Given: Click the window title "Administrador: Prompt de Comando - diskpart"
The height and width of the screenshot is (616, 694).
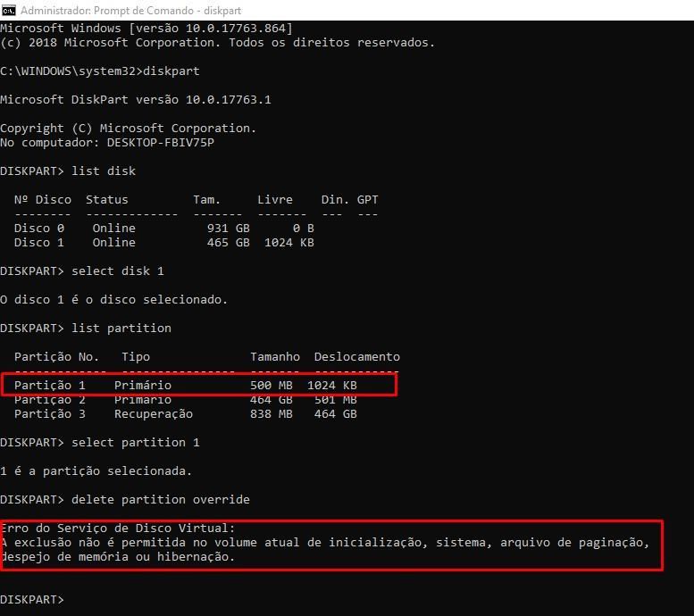Looking at the screenshot, I should (131, 10).
